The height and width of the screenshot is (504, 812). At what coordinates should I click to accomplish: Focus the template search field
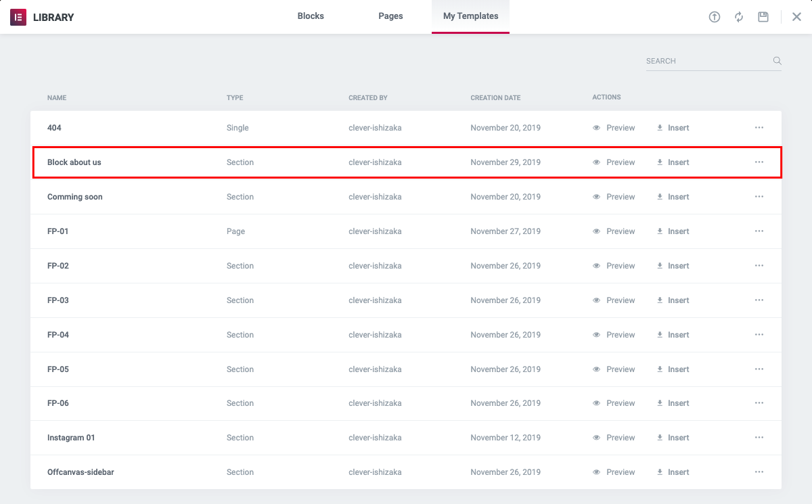pyautogui.click(x=707, y=61)
